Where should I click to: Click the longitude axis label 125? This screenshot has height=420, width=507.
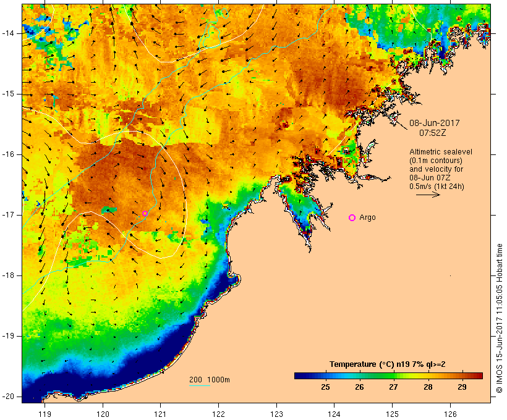click(x=393, y=414)
